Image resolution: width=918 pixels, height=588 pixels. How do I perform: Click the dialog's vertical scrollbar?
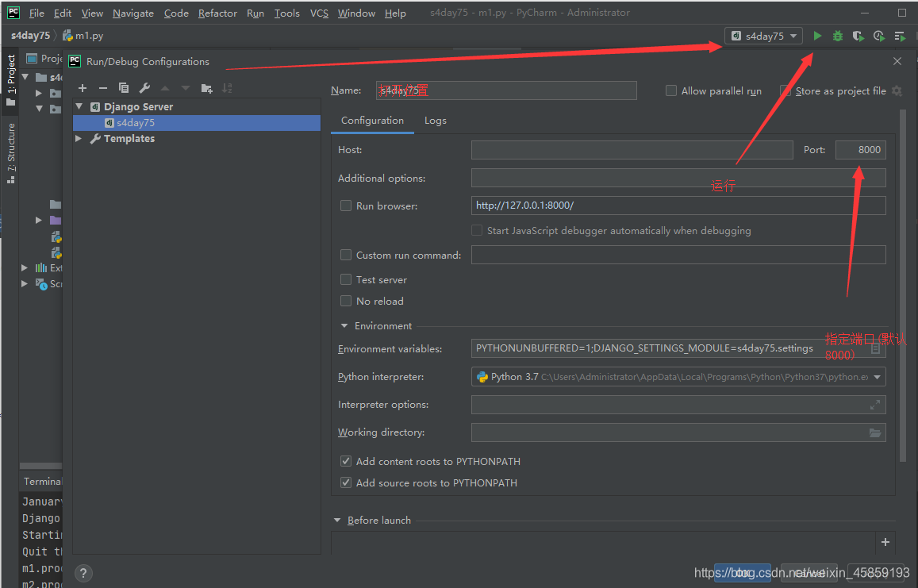pyautogui.click(x=902, y=285)
